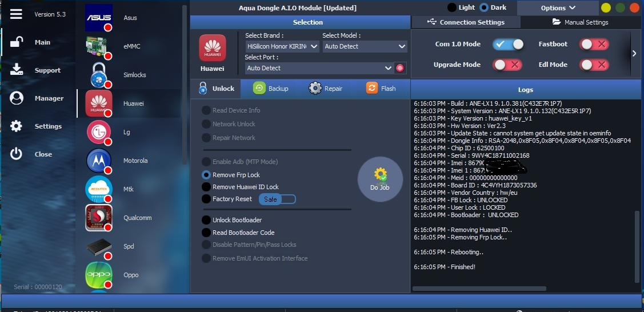Open the Select Port dropdown

[x=319, y=68]
